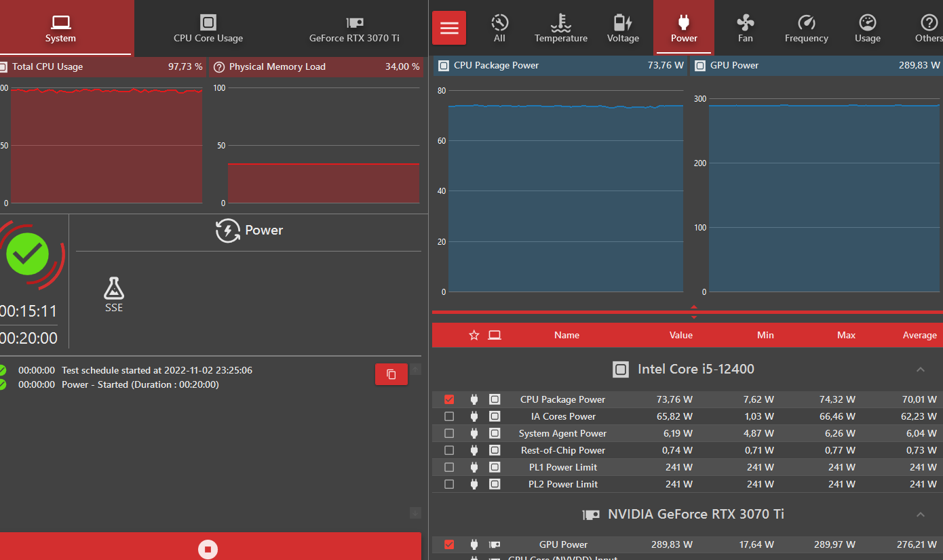Click the chip icon in System Agent Power row

pos(495,433)
